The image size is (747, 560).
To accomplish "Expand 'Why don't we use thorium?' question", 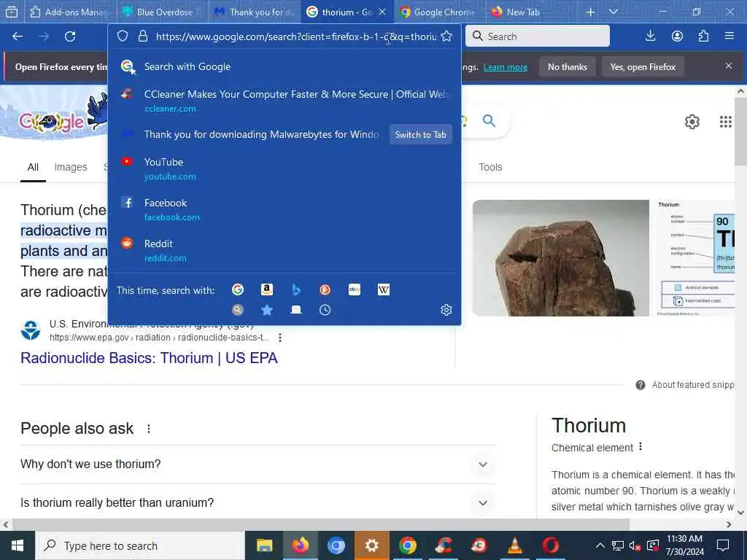I will click(x=258, y=464).
